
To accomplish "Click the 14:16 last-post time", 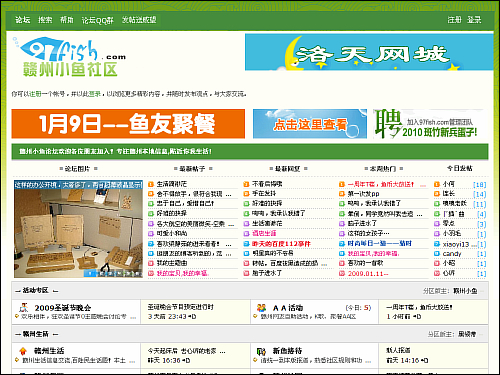I will point(410,360).
